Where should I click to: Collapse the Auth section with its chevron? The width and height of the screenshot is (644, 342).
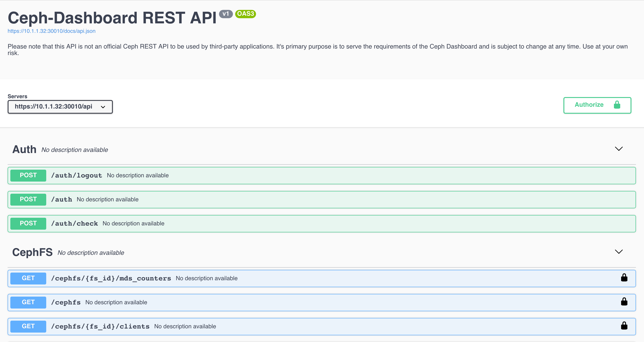pyautogui.click(x=618, y=149)
